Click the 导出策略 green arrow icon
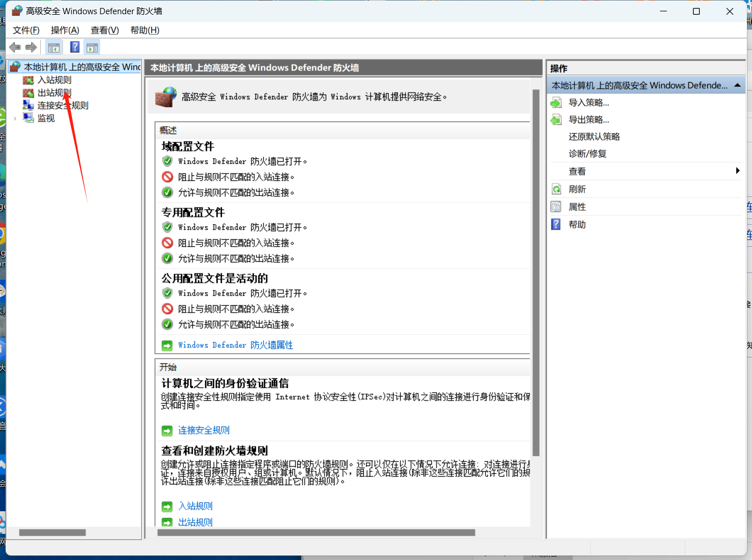This screenshot has height=560, width=752. tap(556, 120)
